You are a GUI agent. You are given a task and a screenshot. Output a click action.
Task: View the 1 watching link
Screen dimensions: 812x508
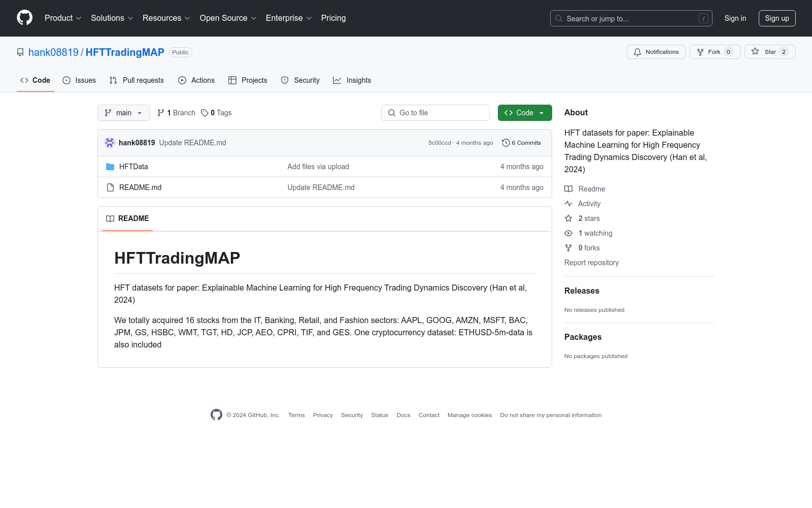tap(589, 233)
